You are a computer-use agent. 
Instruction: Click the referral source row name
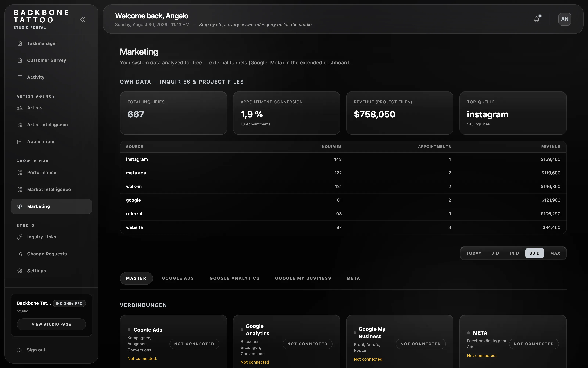134,214
